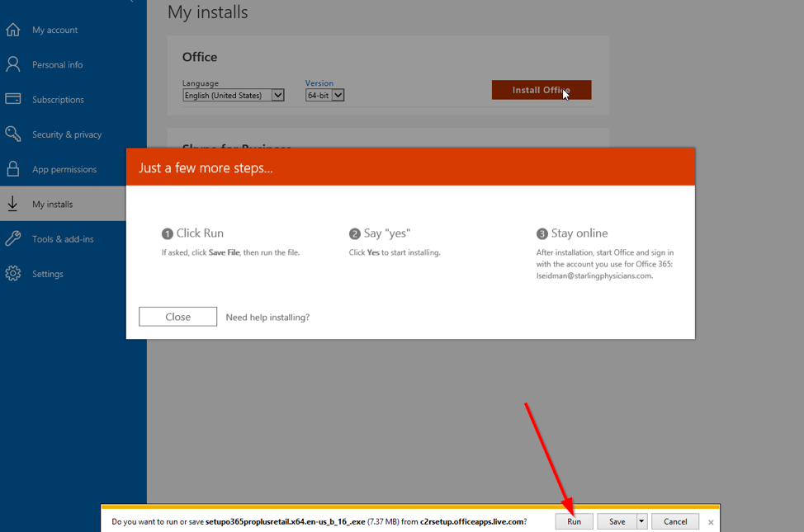Viewport: 804px width, 532px height.
Task: Click the App permissions lock icon
Action: point(15,168)
